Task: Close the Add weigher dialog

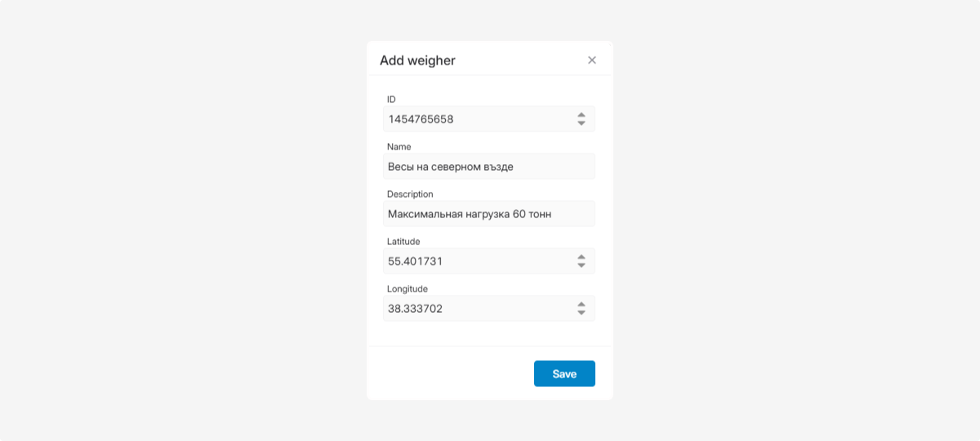Action: 592,60
